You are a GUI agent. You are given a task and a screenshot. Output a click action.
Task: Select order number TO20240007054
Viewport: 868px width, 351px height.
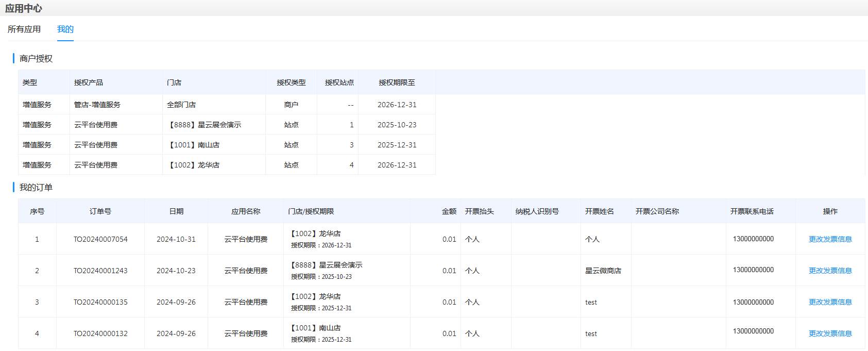click(x=100, y=239)
